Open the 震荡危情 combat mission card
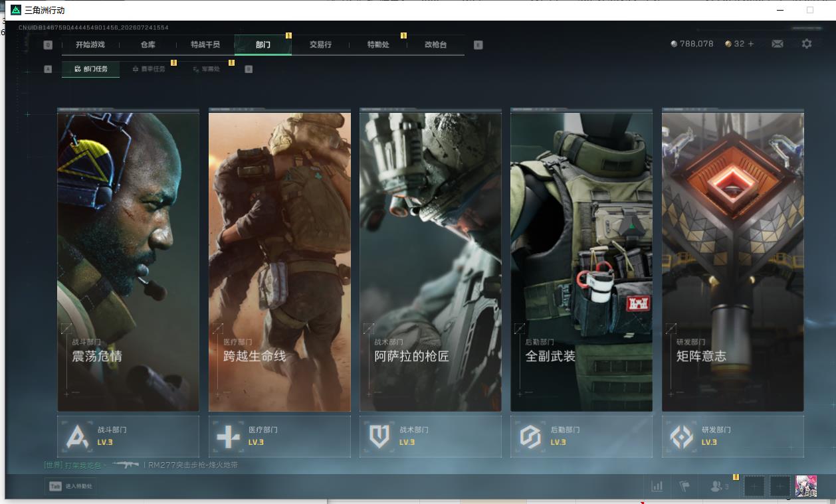The image size is (836, 504). [x=128, y=260]
